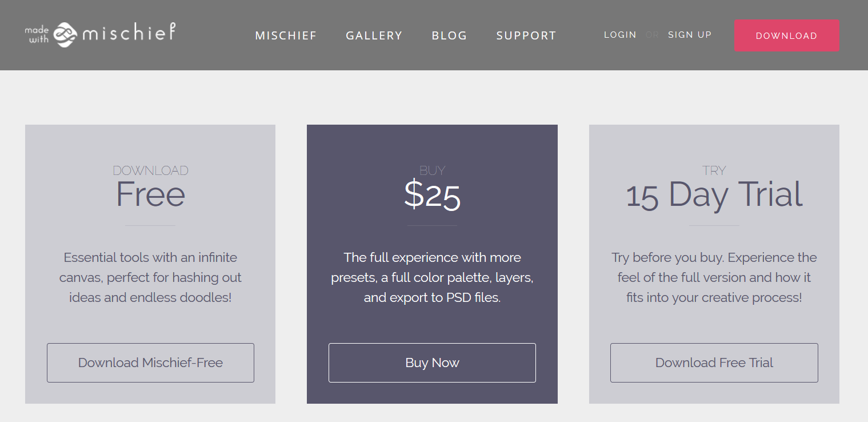
Task: Click the large "Free" plan heading
Action: click(150, 194)
